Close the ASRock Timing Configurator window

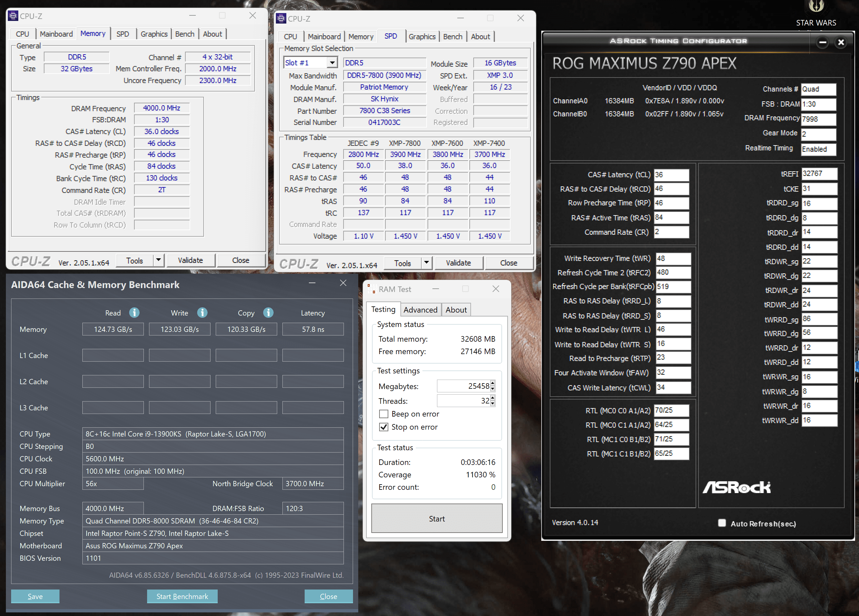[841, 43]
